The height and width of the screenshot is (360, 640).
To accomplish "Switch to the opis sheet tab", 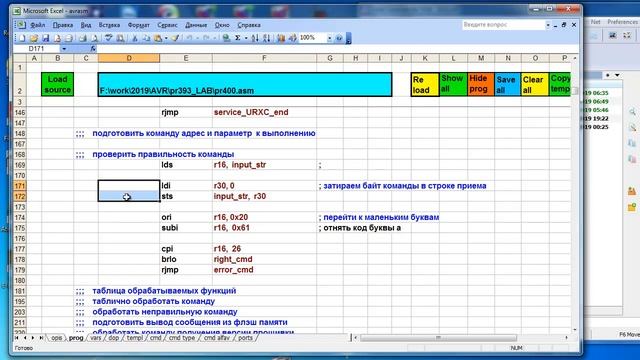I will coord(56,338).
